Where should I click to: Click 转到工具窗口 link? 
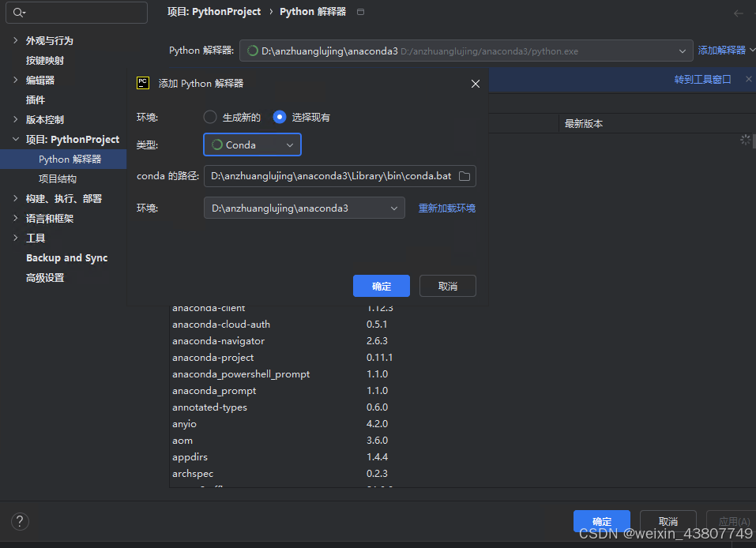coord(702,80)
